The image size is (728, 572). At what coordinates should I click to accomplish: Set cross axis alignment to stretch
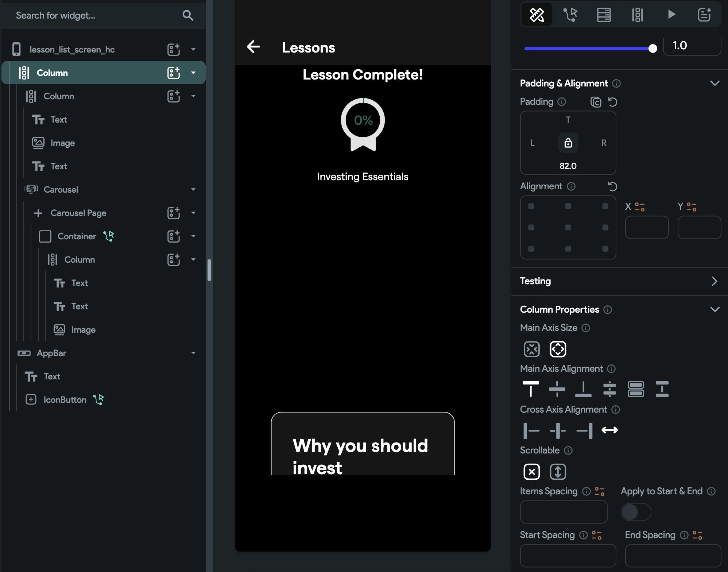click(x=609, y=430)
